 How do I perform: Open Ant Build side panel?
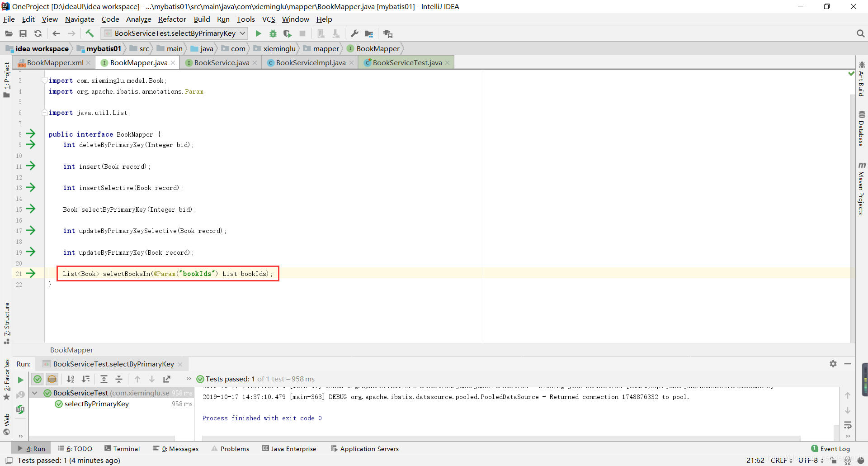coord(862,79)
